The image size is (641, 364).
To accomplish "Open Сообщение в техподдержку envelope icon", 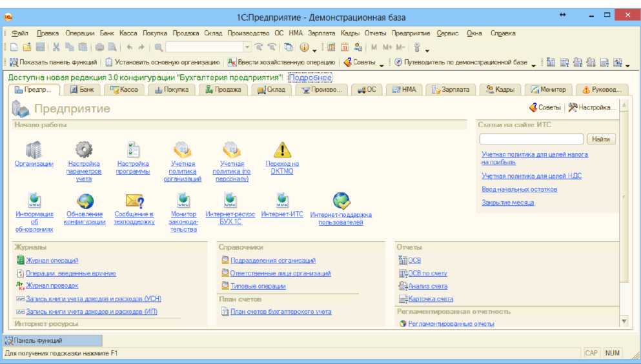I will coord(134,201).
